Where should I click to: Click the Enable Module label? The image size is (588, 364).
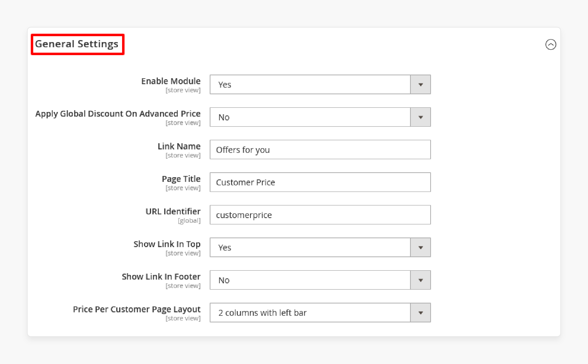(x=171, y=81)
